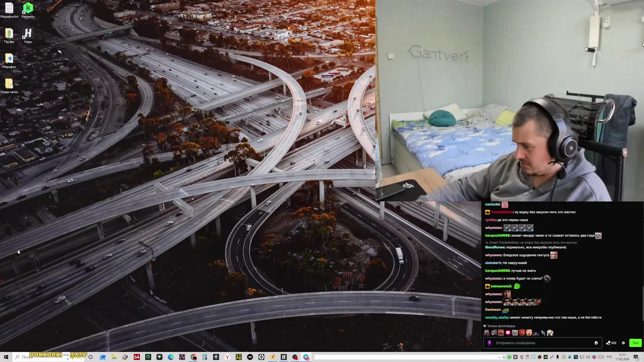The height and width of the screenshot is (362, 644).
Task: Click the purple icon left of the chat input
Action: (490, 343)
